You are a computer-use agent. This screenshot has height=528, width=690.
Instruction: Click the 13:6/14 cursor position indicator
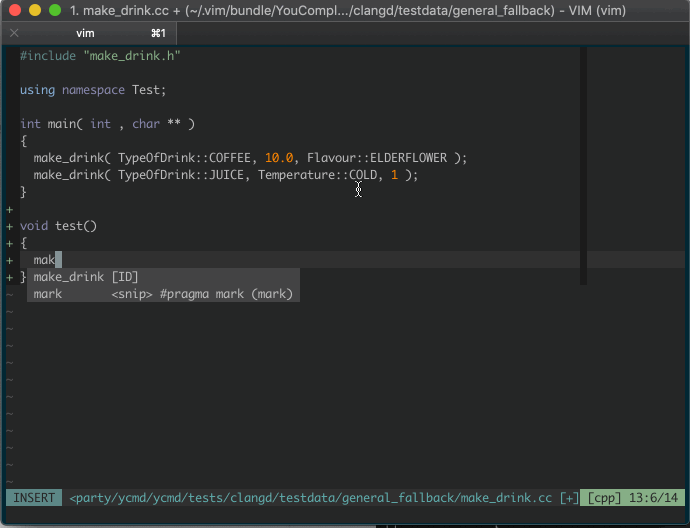[x=653, y=498]
